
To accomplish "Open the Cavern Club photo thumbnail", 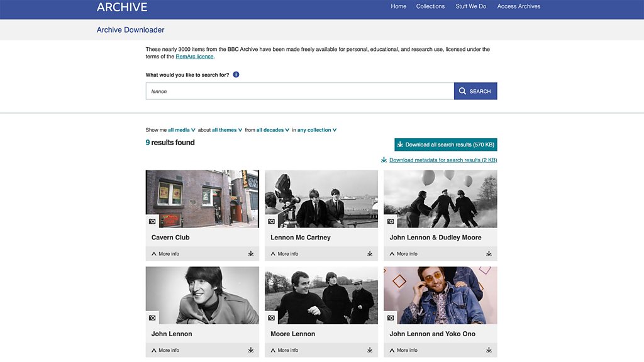I will point(203,199).
